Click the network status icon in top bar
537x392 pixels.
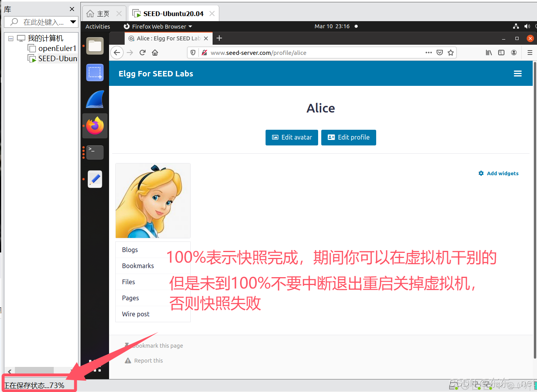(x=516, y=26)
